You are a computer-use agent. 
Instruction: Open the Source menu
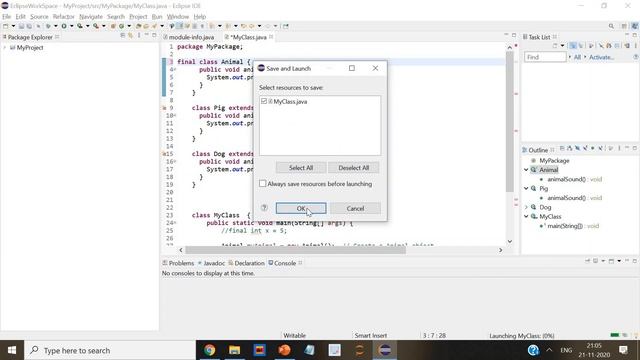(39, 17)
